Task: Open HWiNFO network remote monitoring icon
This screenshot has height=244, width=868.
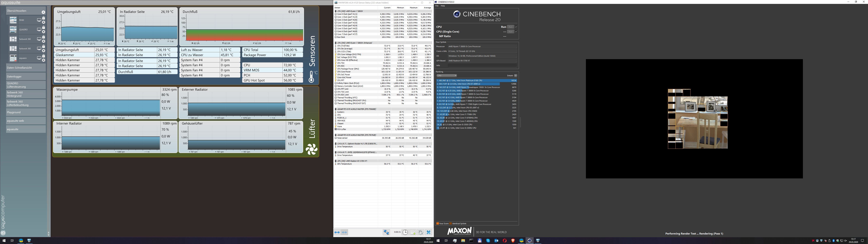Action: [x=386, y=232]
